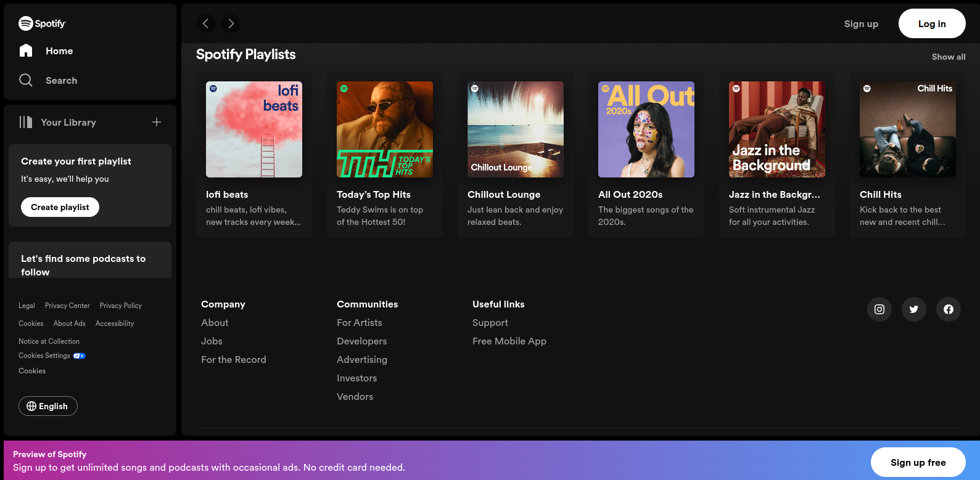Show all Spotify Playlists
The width and height of the screenshot is (980, 480).
(949, 57)
